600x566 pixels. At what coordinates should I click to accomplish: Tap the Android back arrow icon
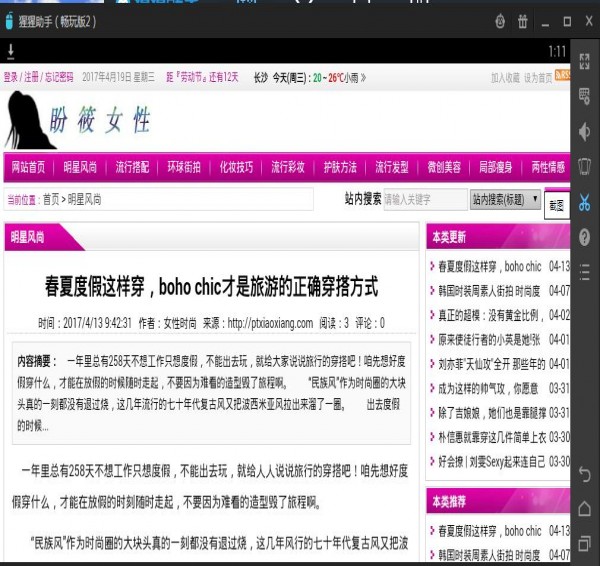[x=584, y=475]
